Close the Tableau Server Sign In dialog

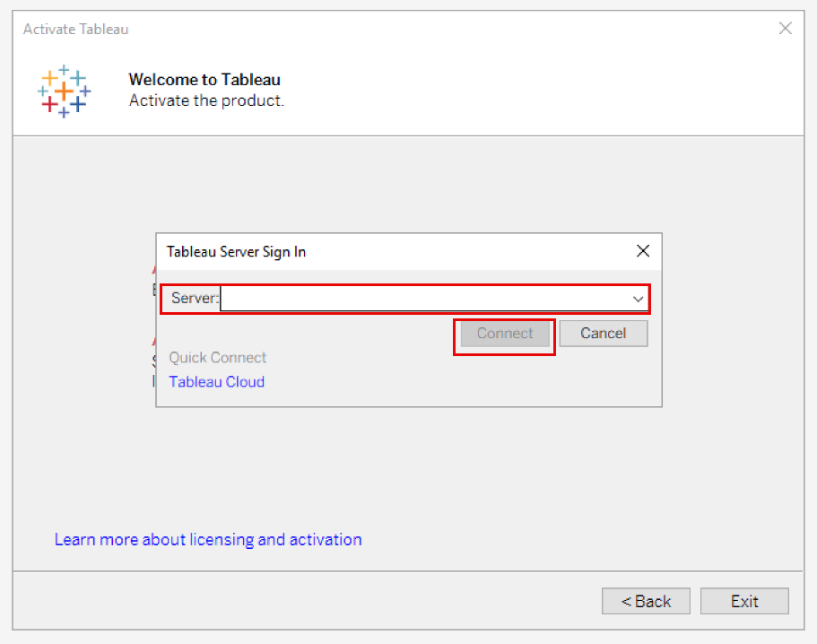tap(643, 251)
